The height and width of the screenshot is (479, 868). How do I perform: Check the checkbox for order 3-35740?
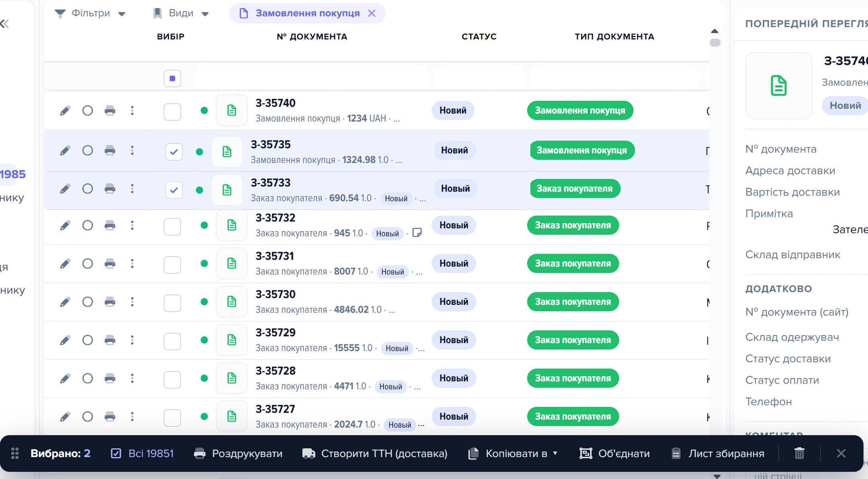(x=172, y=112)
